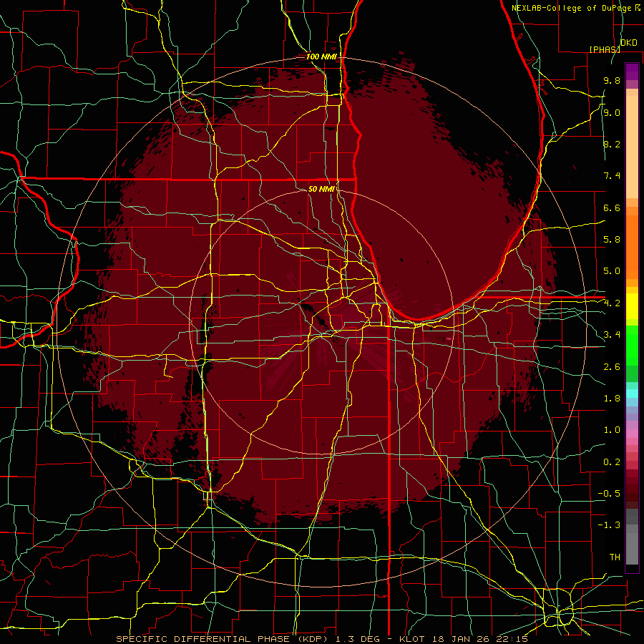Click the 7.4 scale value
Viewport: 644px width, 644px height.
click(612, 176)
